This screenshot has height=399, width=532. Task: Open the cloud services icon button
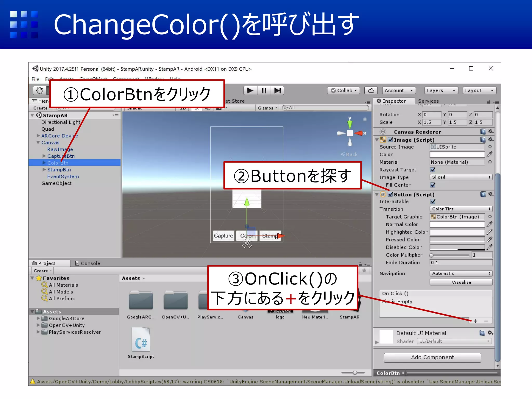point(371,90)
